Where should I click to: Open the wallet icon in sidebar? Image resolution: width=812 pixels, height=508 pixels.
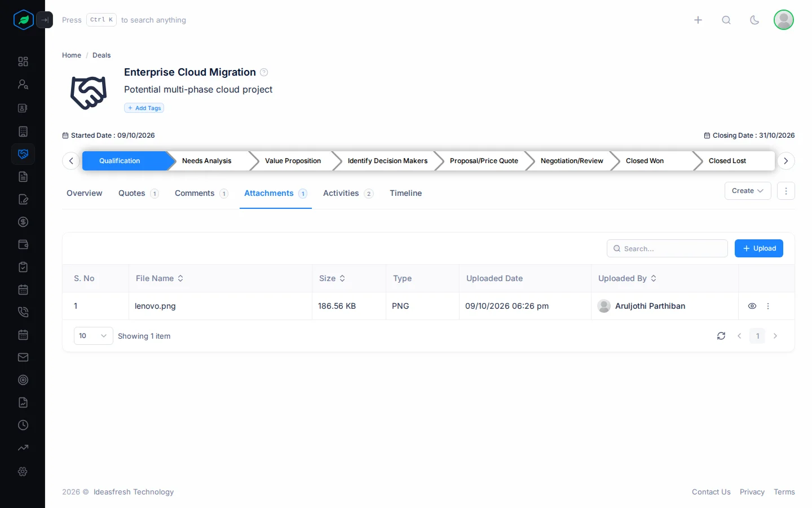click(23, 244)
